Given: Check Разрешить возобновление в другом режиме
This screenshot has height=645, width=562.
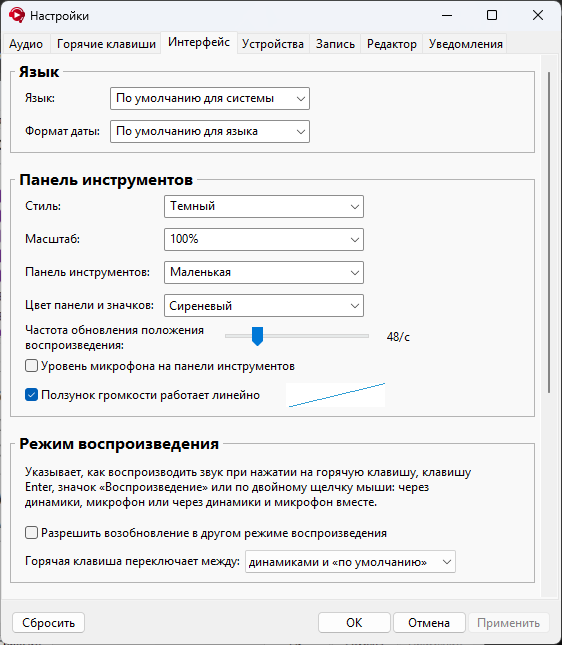Looking at the screenshot, I should 32,533.
